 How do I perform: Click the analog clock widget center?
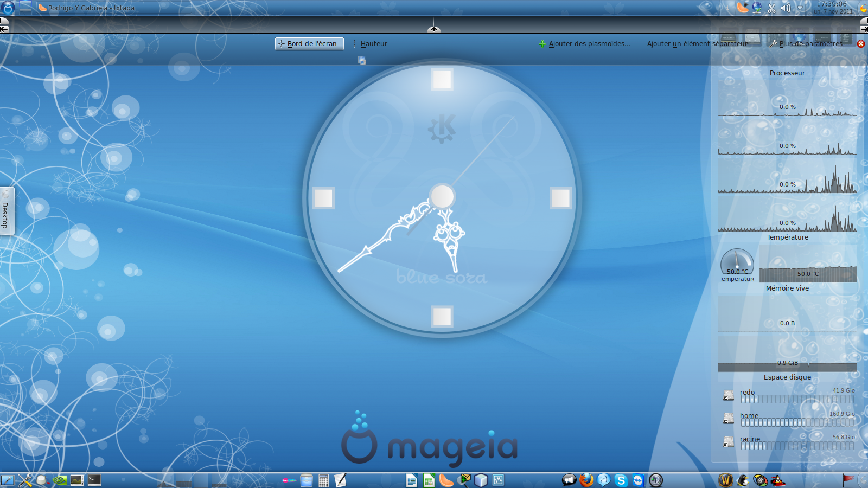[x=442, y=196]
